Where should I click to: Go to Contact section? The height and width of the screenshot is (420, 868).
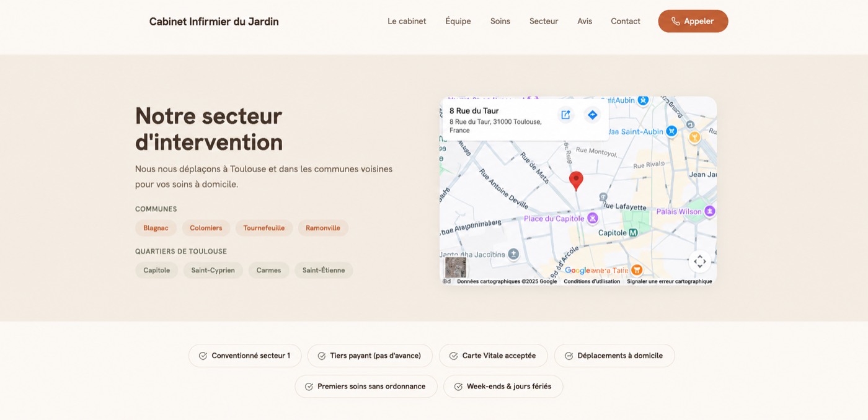[x=626, y=21]
